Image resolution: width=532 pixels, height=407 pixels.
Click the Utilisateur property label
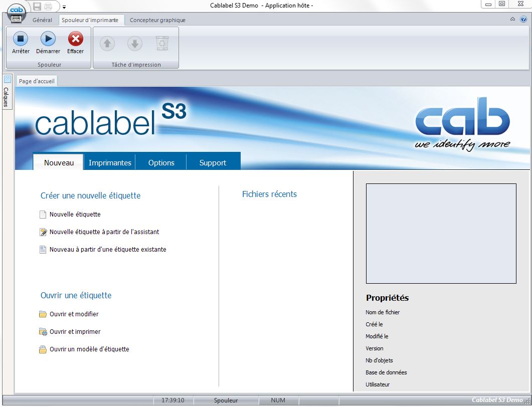coord(378,384)
